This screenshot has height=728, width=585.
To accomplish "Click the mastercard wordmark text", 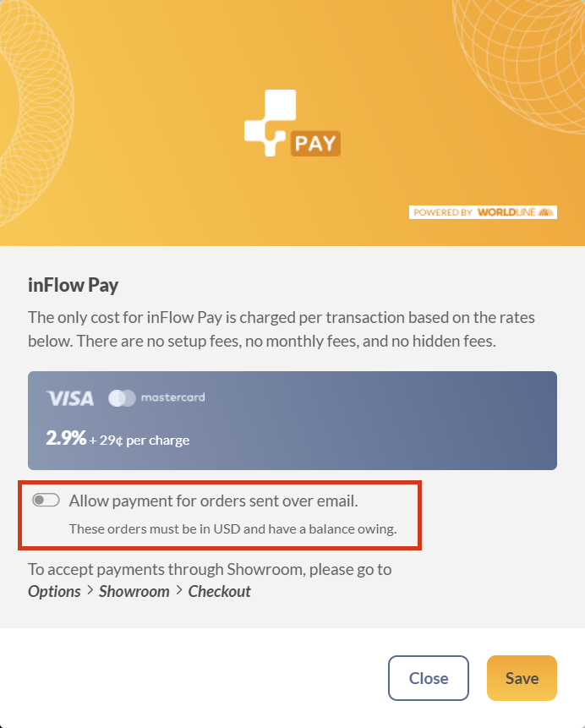I will coord(172,397).
